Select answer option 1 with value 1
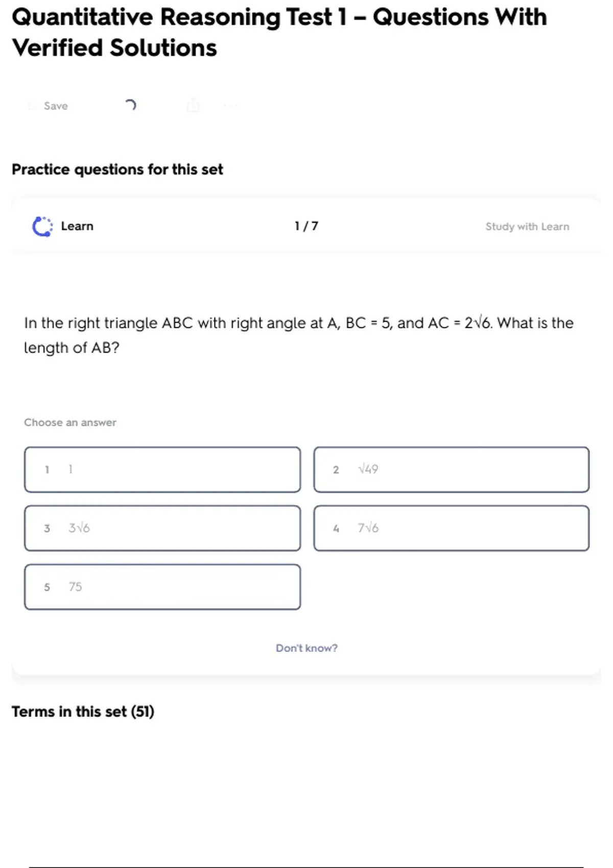The image size is (613, 868). pyautogui.click(x=162, y=470)
